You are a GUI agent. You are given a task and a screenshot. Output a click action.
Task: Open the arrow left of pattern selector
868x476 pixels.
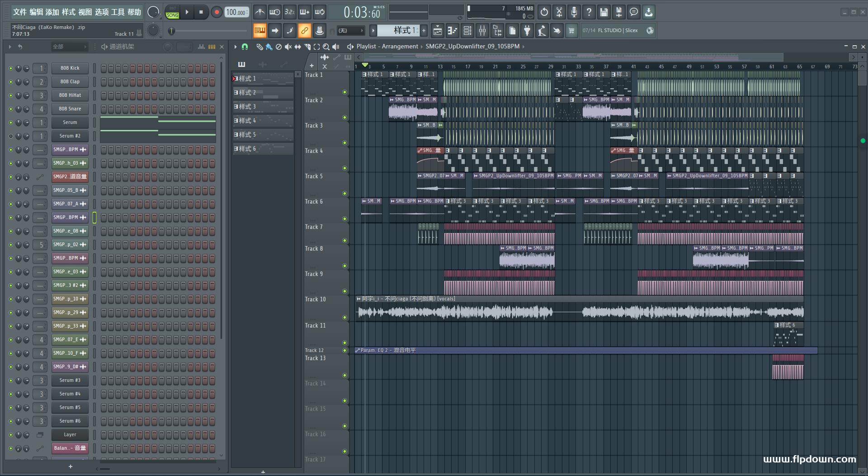point(373,30)
